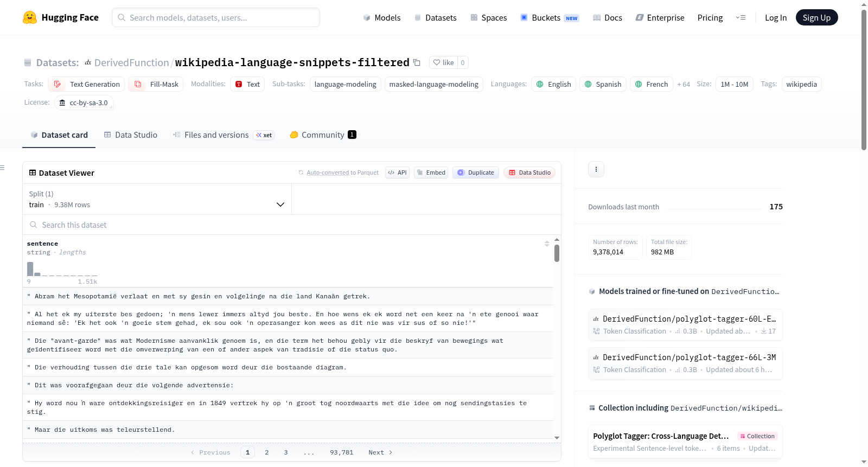Open Buckets in the navbar
This screenshot has width=868, height=467.
tap(550, 17)
